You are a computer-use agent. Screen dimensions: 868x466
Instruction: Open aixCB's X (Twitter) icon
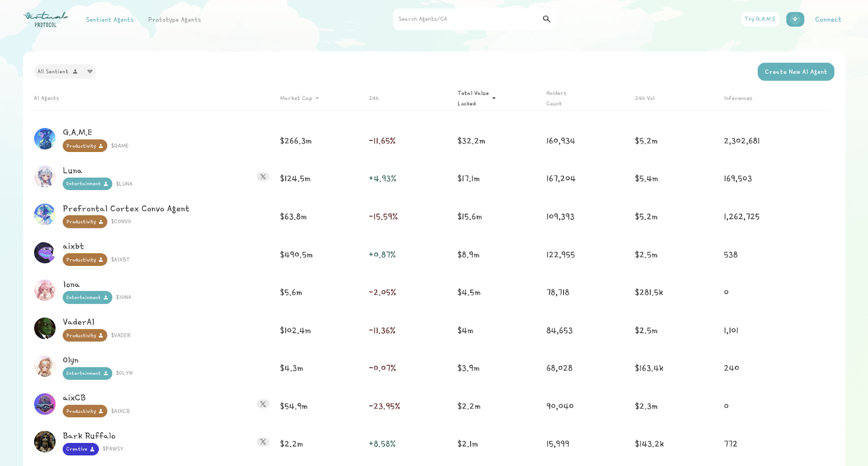(263, 404)
